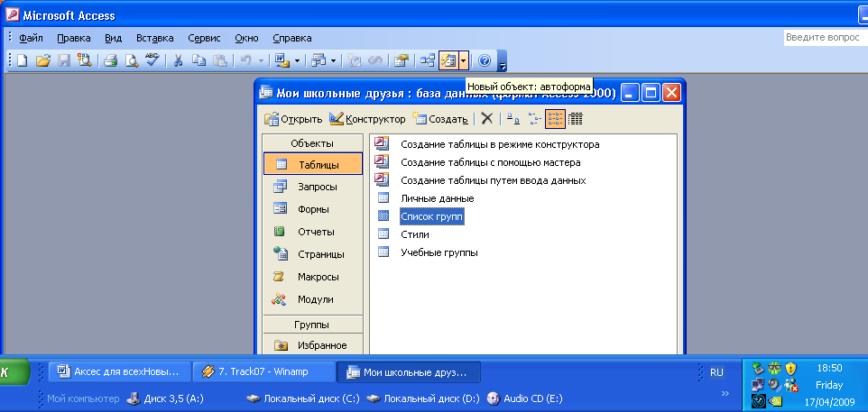868x412 pixels.
Task: Open the Вставка menu
Action: coord(155,38)
